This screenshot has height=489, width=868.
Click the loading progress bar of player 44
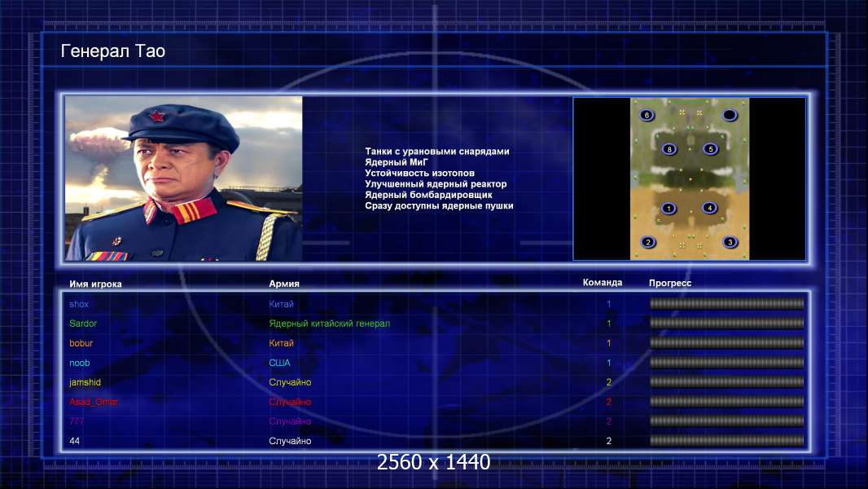point(726,441)
